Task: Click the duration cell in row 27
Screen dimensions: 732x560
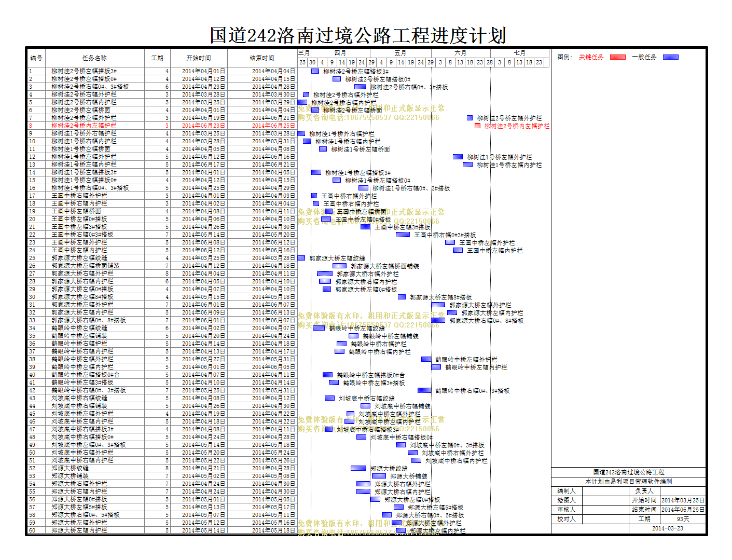Action: 157,274
